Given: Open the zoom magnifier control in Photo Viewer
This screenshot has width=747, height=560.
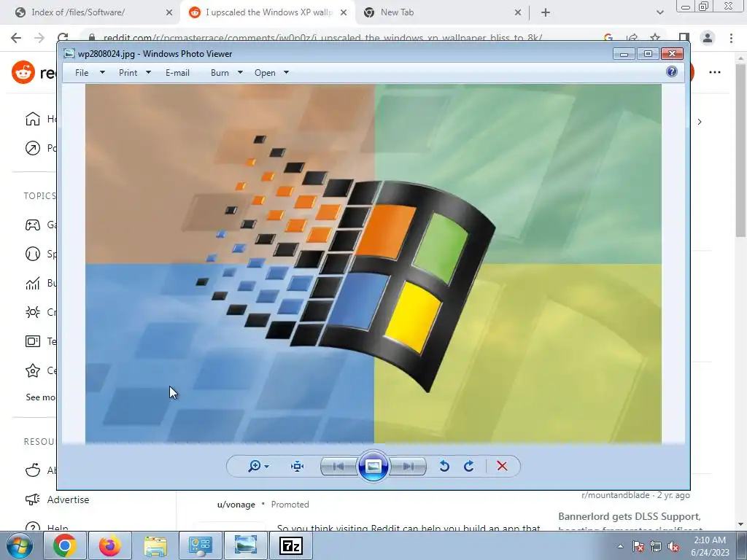Looking at the screenshot, I should [x=254, y=466].
